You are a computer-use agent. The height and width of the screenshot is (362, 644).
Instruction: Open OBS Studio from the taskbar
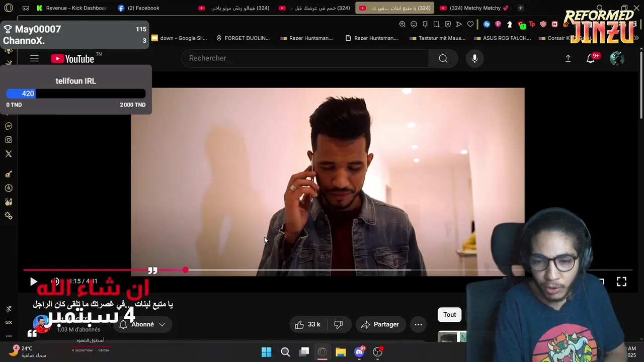click(x=377, y=352)
